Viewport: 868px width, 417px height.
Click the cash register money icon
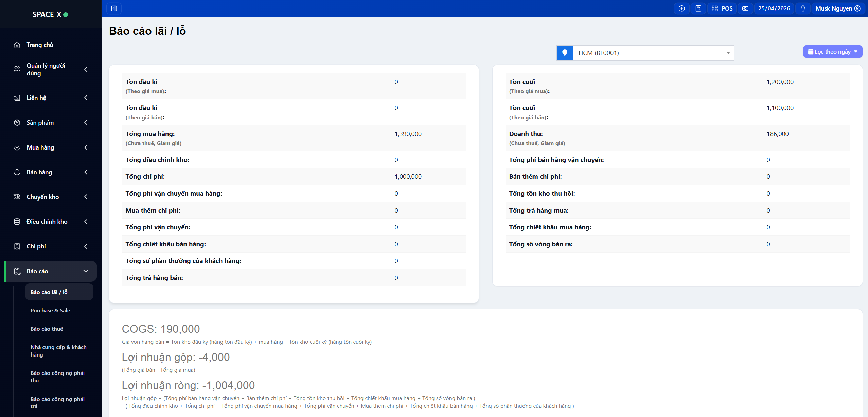pos(745,8)
